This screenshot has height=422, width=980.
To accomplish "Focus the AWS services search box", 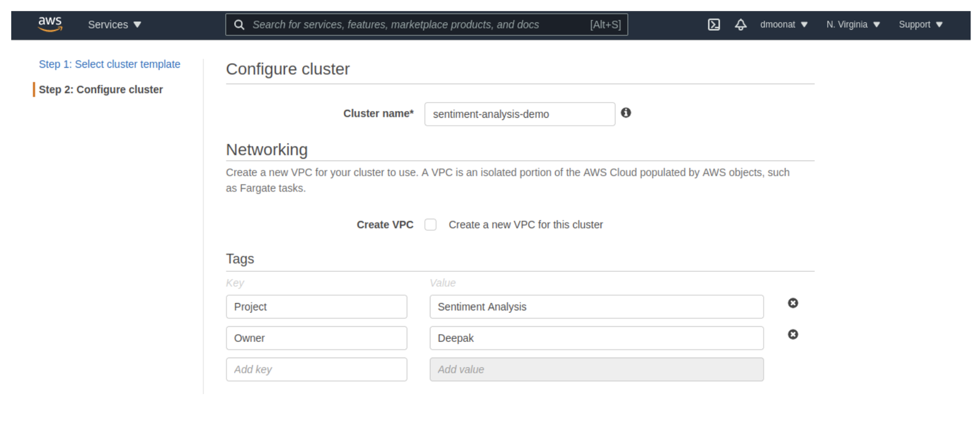I will pyautogui.click(x=416, y=24).
